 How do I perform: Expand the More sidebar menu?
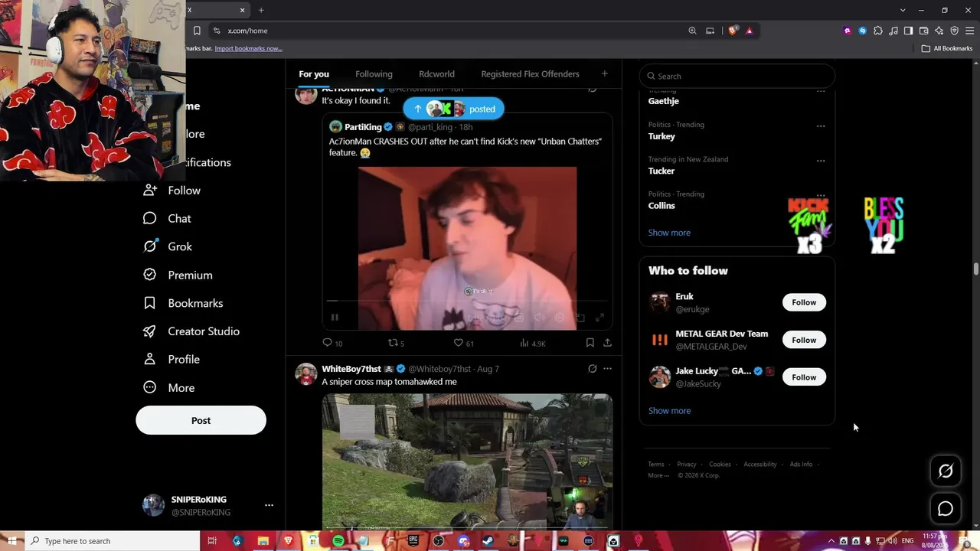[x=169, y=387]
